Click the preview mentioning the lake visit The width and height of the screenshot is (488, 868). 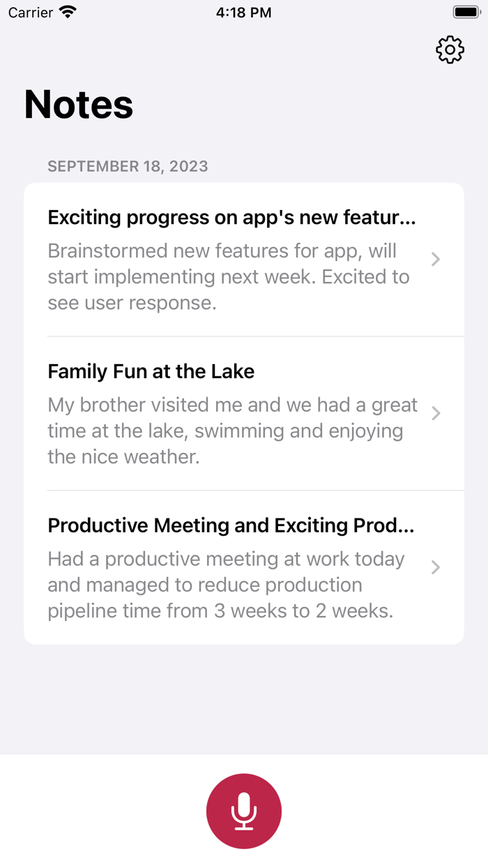coord(231,431)
